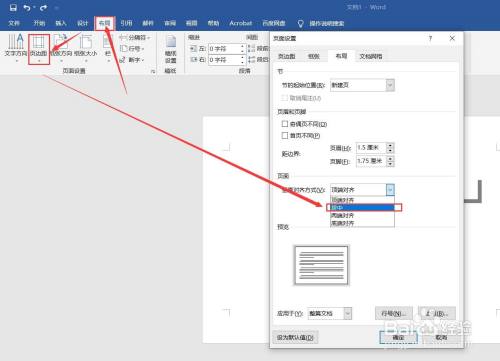Viewport: 500px width, 361px height.
Task: Click the 稿纸设置 manuscript paper icon
Action: [171, 49]
